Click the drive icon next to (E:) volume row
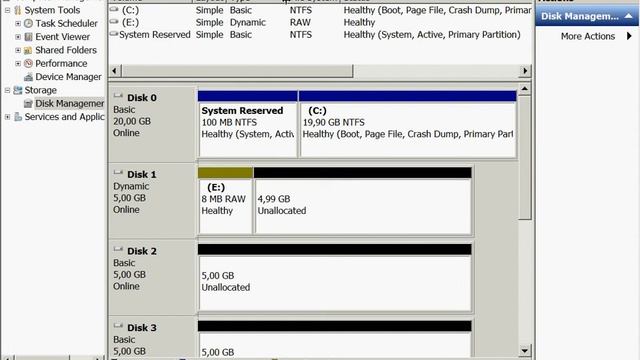 pos(114,22)
